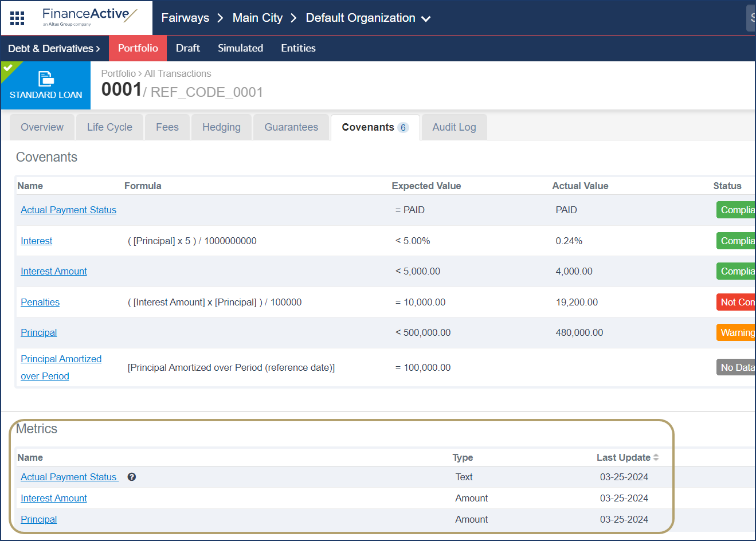This screenshot has height=541, width=756.
Task: Click help icon beside Actual Payment Status
Action: tap(132, 477)
